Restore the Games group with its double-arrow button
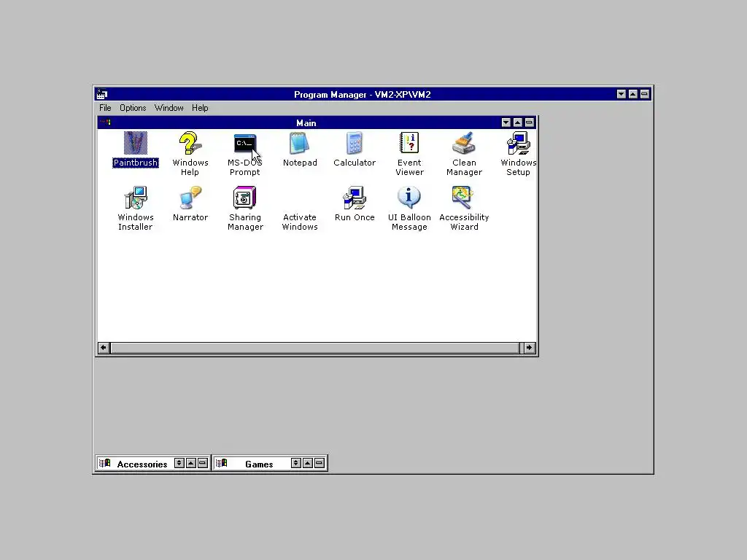The width and height of the screenshot is (747, 560). pos(296,463)
